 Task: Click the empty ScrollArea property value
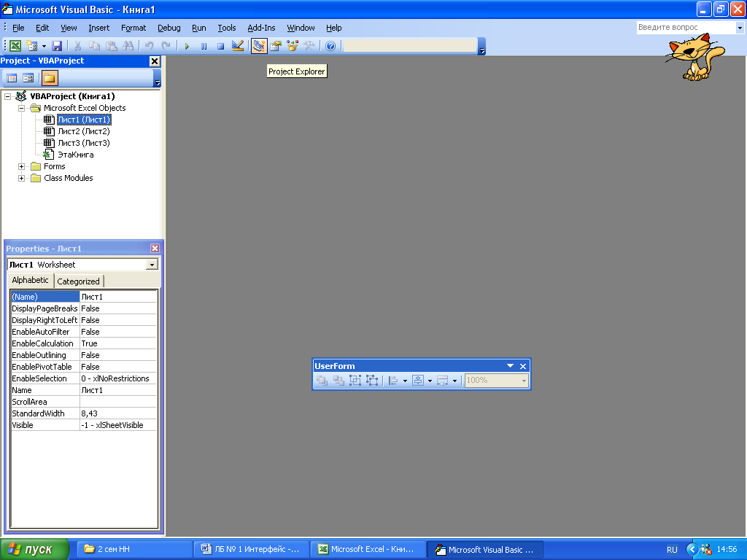tap(118, 402)
